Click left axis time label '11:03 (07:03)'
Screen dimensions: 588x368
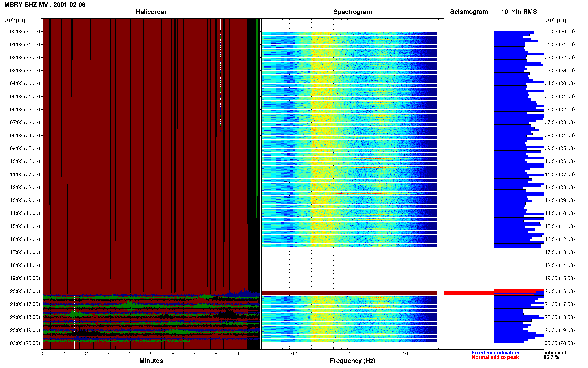pos(25,174)
